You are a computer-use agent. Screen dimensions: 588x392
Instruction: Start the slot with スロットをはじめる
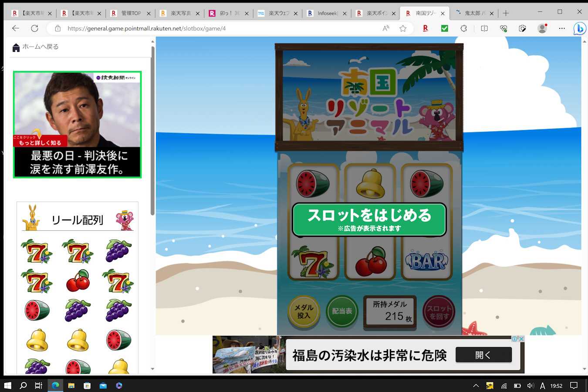(369, 220)
